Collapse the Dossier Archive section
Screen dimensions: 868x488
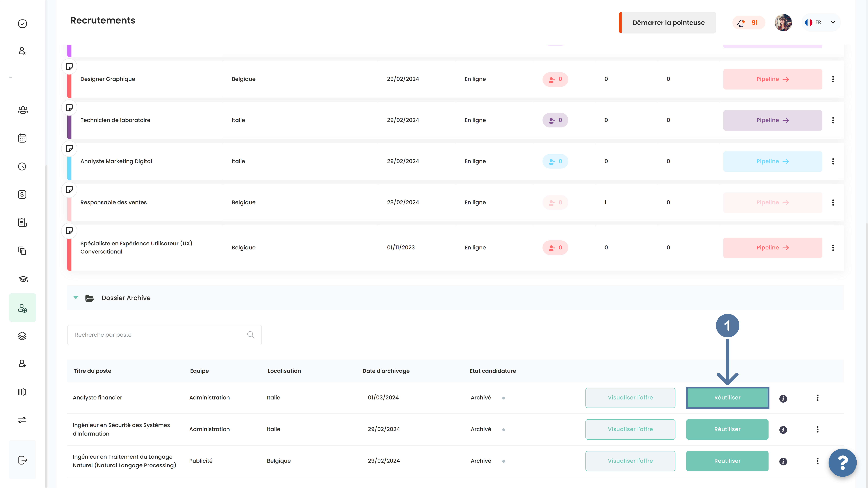click(76, 298)
